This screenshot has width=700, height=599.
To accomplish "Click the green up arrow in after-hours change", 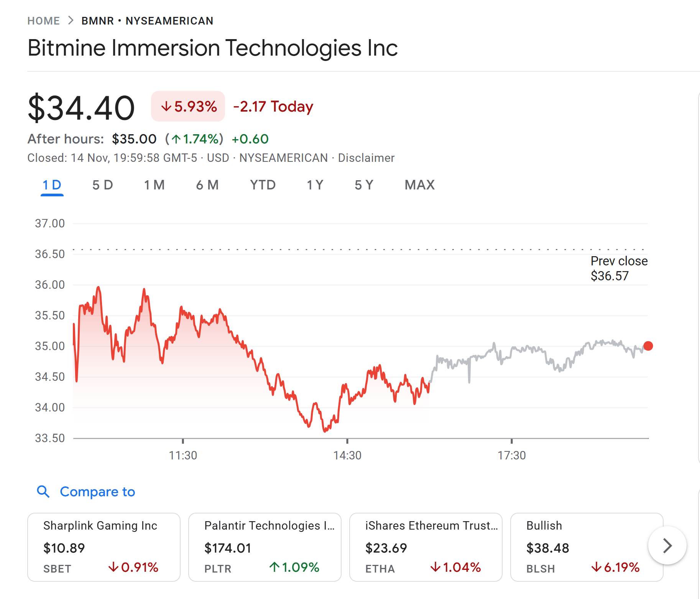I will [x=176, y=140].
